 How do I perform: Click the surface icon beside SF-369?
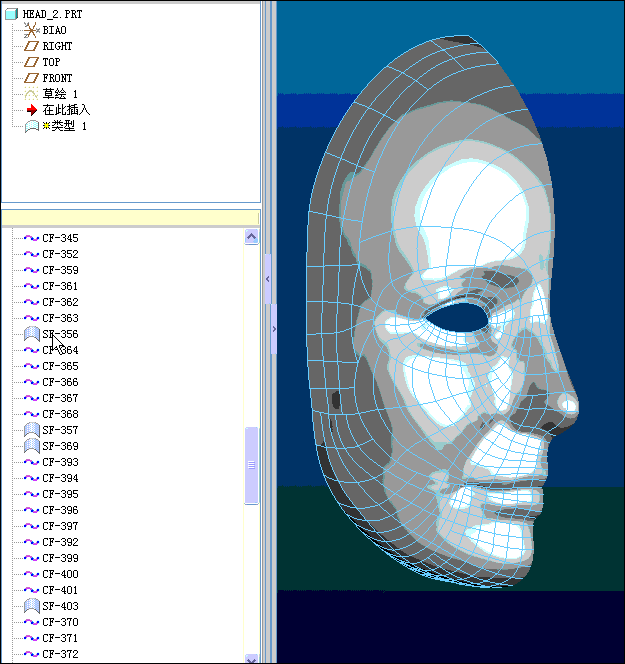(x=32, y=446)
